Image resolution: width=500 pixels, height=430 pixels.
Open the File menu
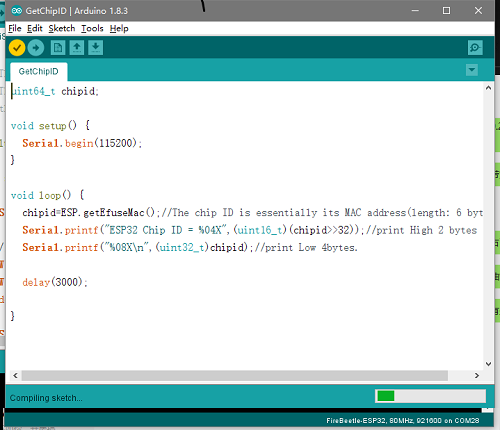[15, 28]
